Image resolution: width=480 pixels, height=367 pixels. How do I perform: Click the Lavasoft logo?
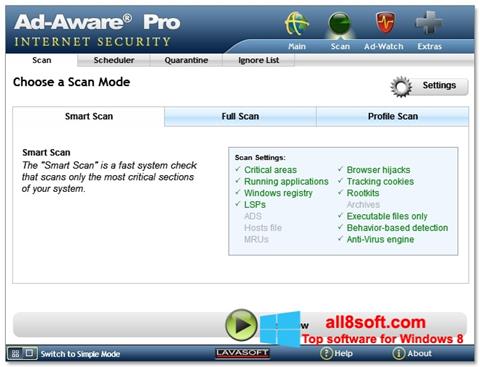pyautogui.click(x=242, y=353)
